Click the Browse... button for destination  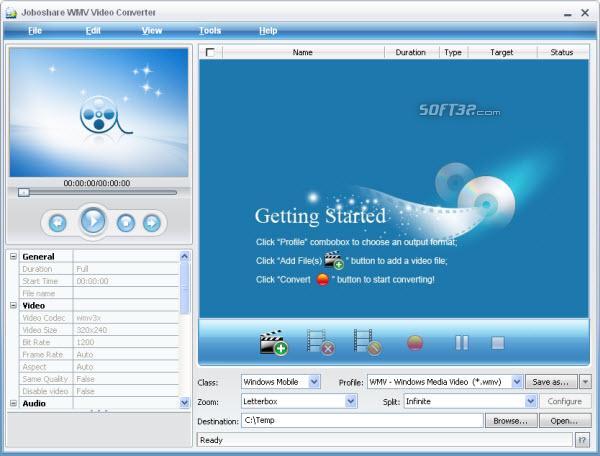(x=511, y=421)
